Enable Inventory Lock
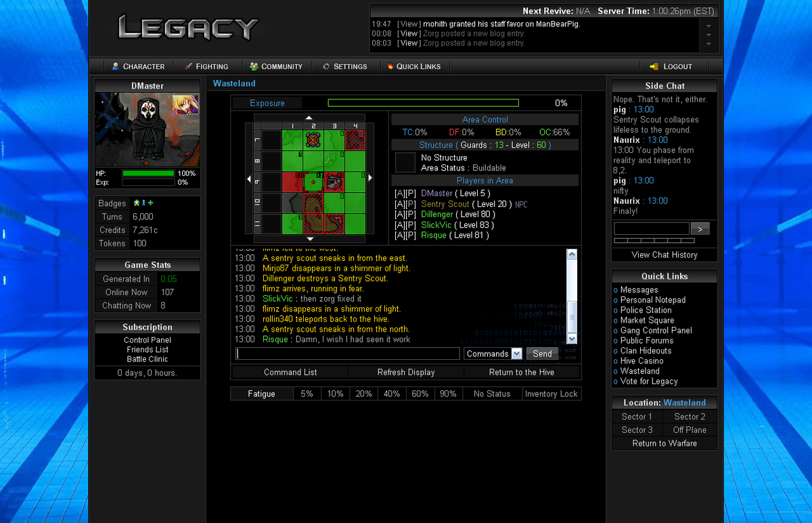This screenshot has height=523, width=812. tap(551, 393)
